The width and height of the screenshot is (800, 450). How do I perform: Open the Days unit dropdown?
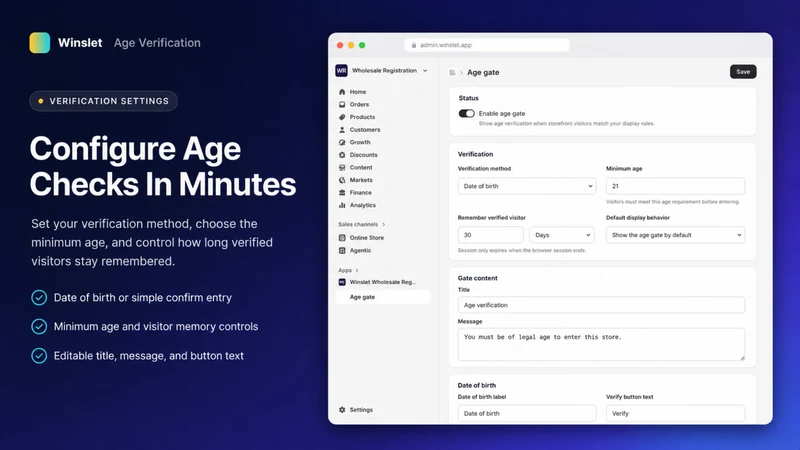(562, 235)
